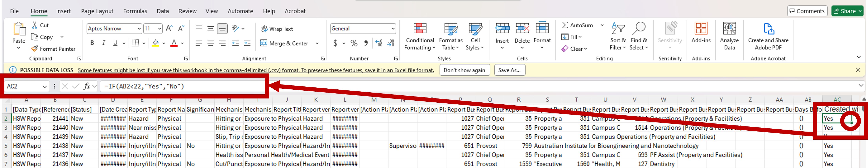Click the Insert cells icon

[502, 28]
